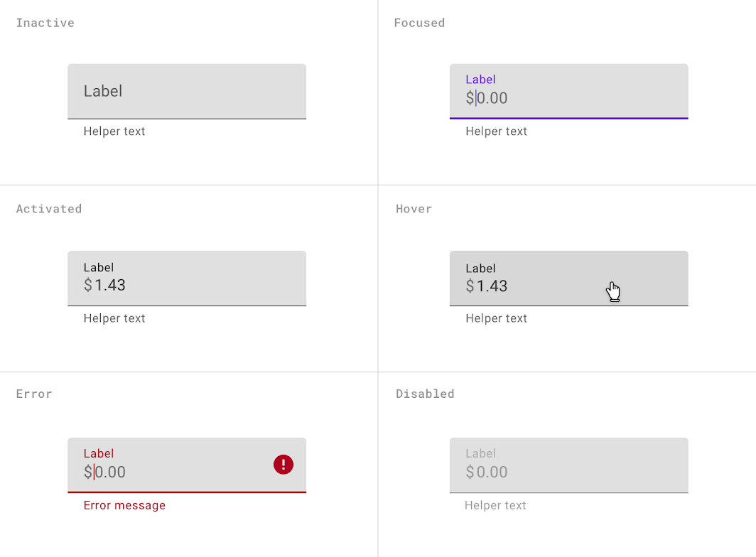This screenshot has height=557, width=756.
Task: Click the red Label in the error field
Action: [99, 453]
